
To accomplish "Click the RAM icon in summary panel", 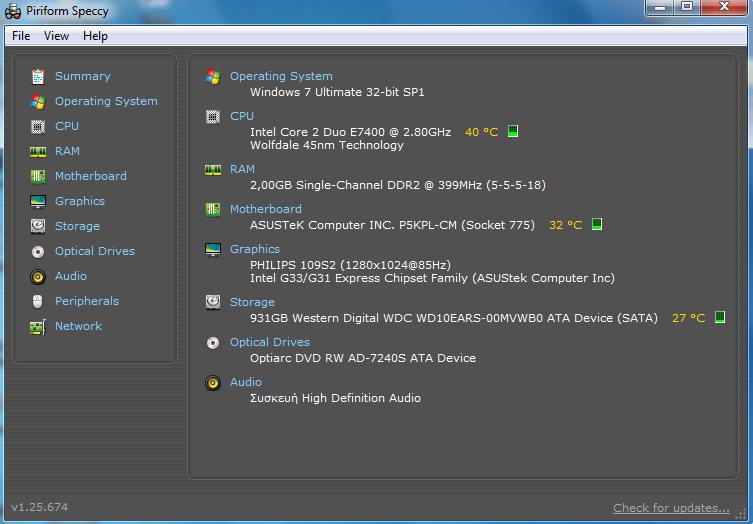I will (x=213, y=170).
